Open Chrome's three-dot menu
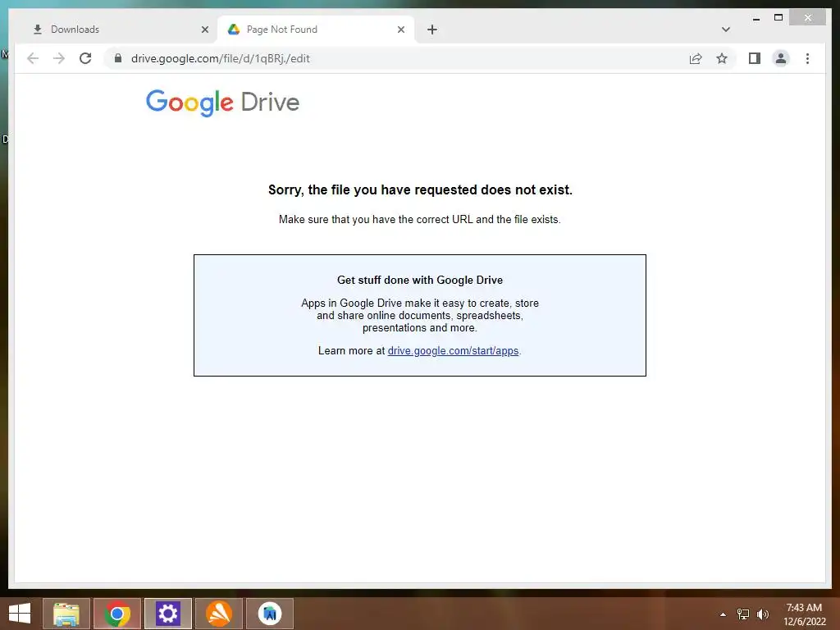Screen dimensions: 840x630 click(x=807, y=58)
